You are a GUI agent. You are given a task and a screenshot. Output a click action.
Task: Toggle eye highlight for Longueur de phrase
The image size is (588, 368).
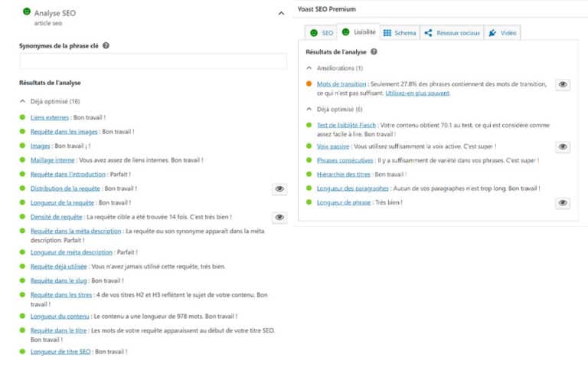tap(563, 203)
